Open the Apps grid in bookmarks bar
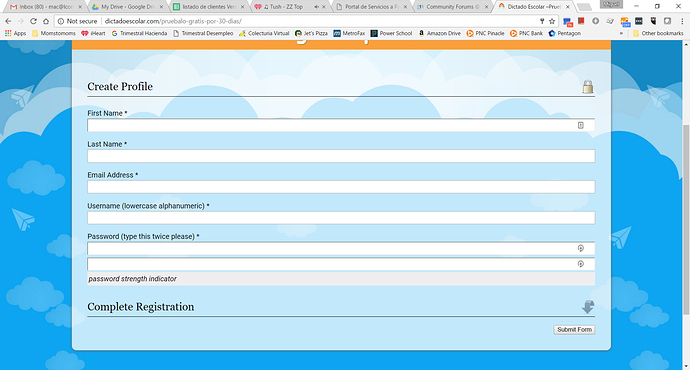 (15, 33)
